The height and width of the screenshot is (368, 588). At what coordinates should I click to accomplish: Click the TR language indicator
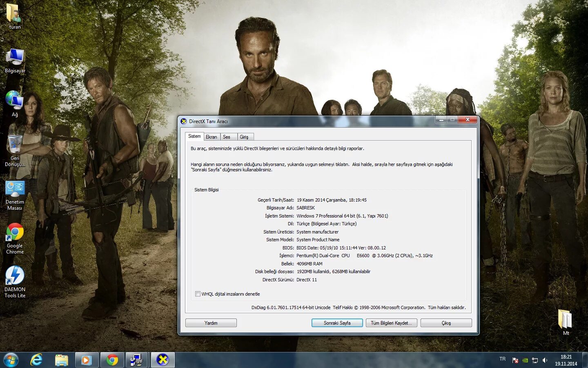tap(503, 359)
